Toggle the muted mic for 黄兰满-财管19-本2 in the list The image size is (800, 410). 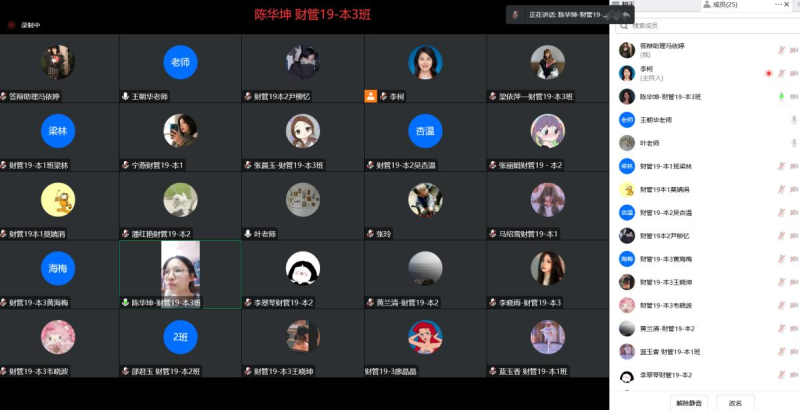coord(781,328)
